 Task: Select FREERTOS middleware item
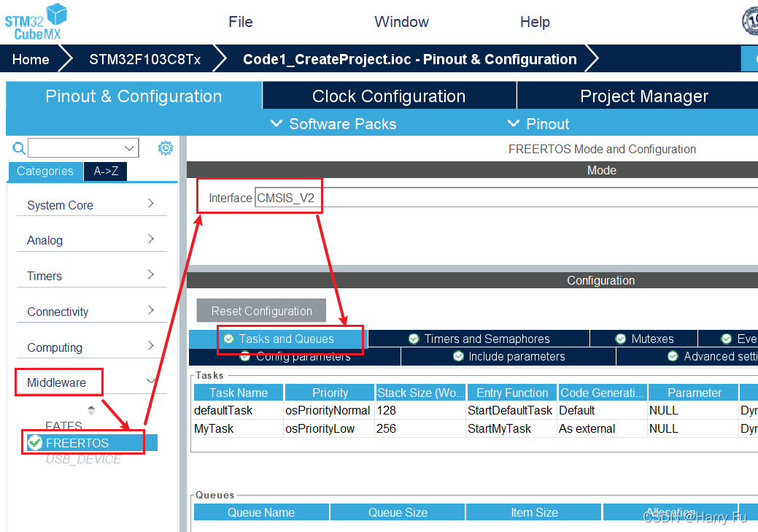(x=92, y=442)
